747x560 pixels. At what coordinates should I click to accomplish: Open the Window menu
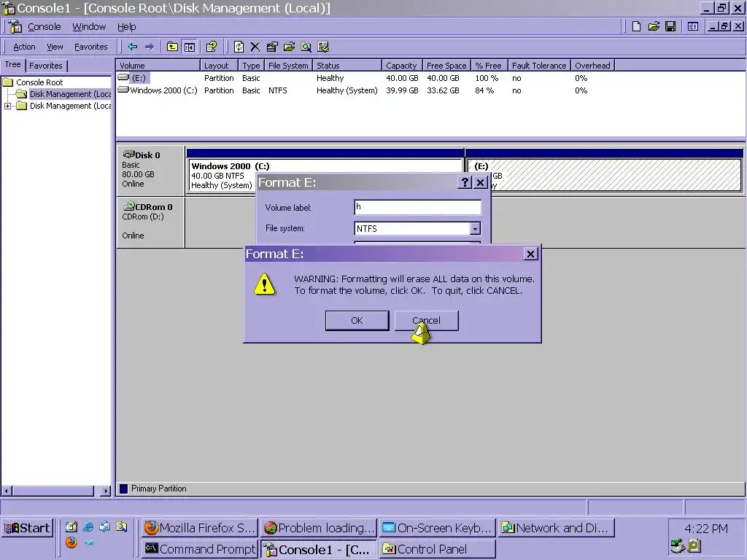[x=89, y=27]
